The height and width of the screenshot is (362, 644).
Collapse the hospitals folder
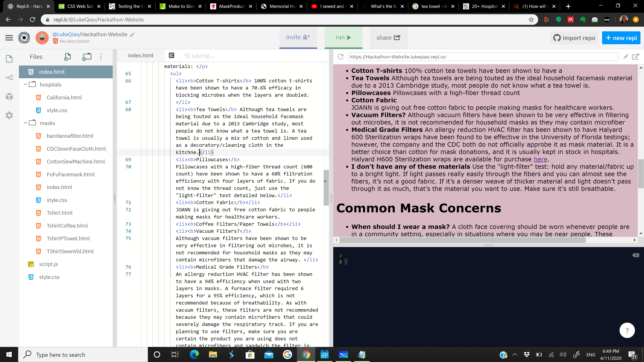(25, 84)
